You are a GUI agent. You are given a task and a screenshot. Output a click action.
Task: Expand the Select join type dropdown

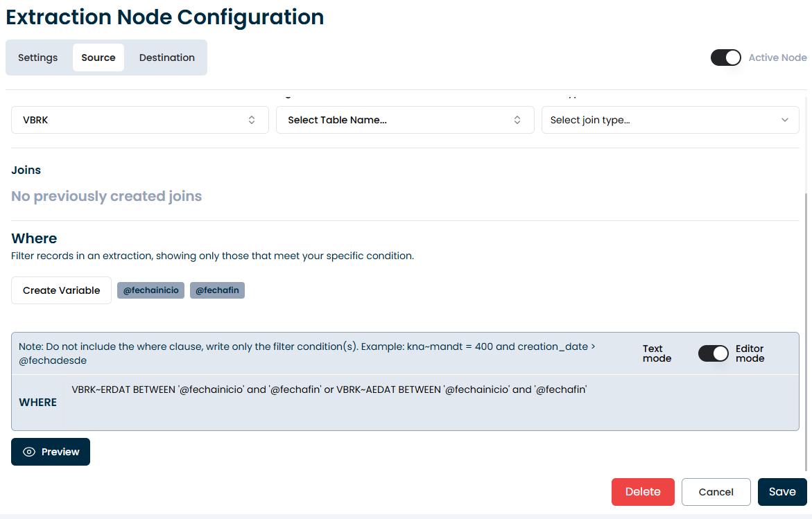click(x=670, y=120)
